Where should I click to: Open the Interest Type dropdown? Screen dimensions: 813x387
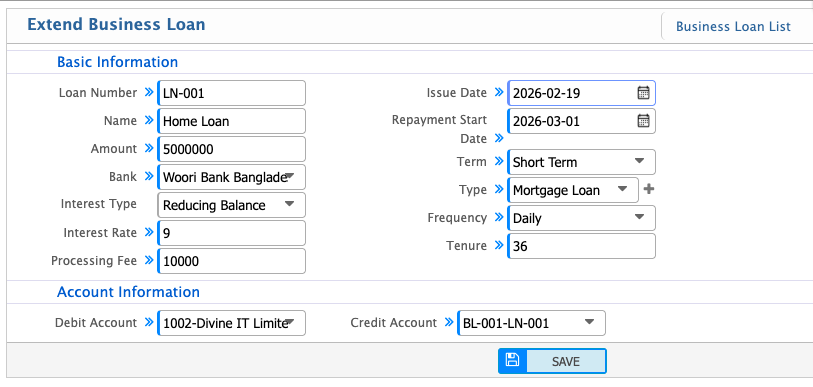[x=231, y=205]
